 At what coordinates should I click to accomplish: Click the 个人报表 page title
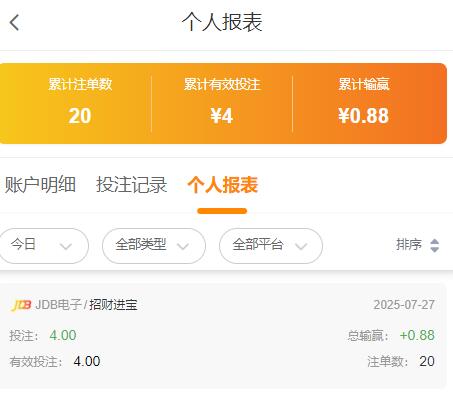[x=222, y=22]
